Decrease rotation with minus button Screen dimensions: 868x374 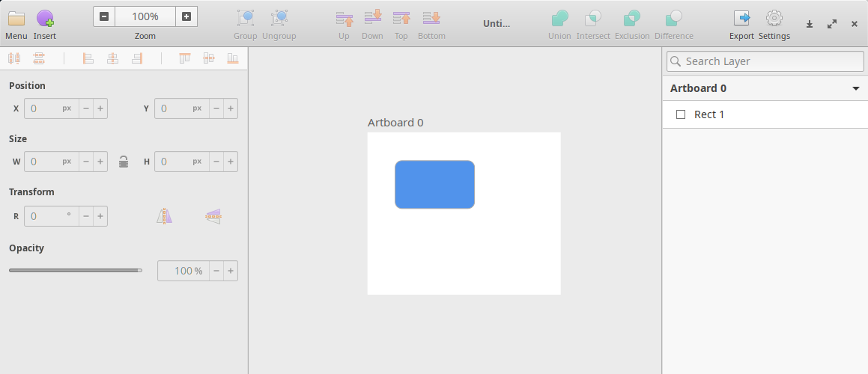coord(86,216)
